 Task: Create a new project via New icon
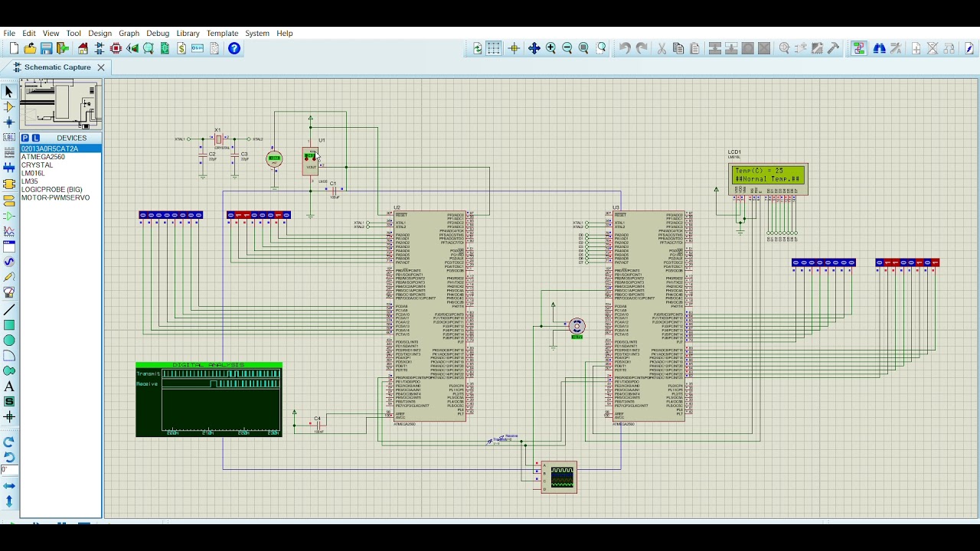[14, 48]
